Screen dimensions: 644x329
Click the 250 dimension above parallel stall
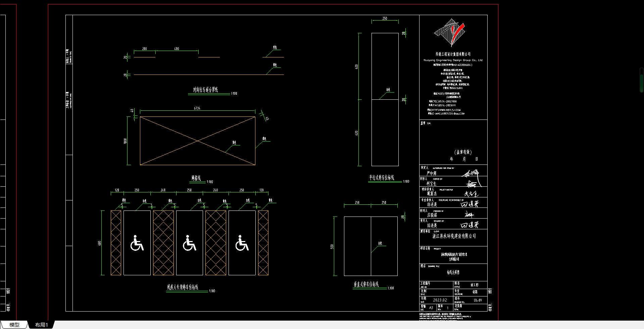pyautogui.click(x=385, y=18)
